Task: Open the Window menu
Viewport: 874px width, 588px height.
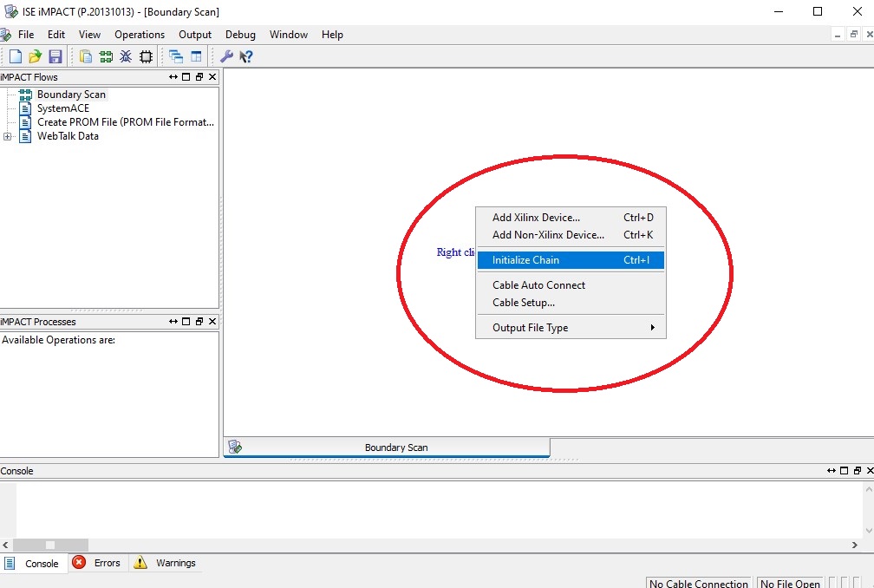Action: [x=288, y=35]
